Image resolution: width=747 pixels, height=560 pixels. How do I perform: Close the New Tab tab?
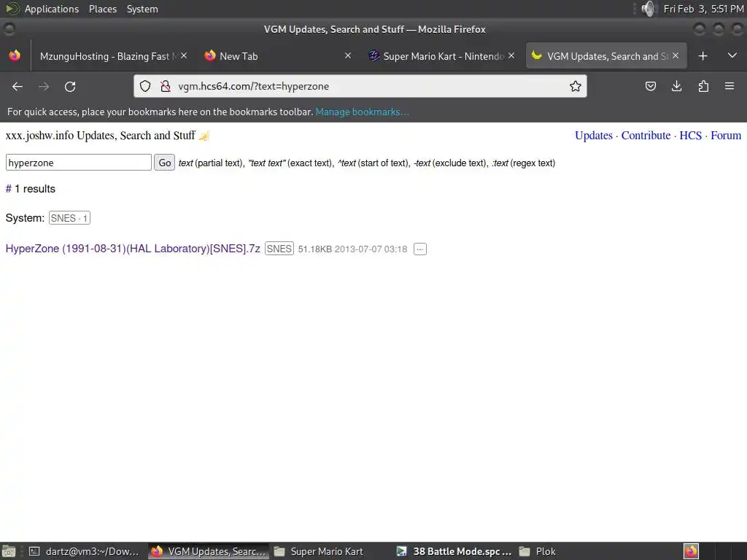pyautogui.click(x=348, y=55)
